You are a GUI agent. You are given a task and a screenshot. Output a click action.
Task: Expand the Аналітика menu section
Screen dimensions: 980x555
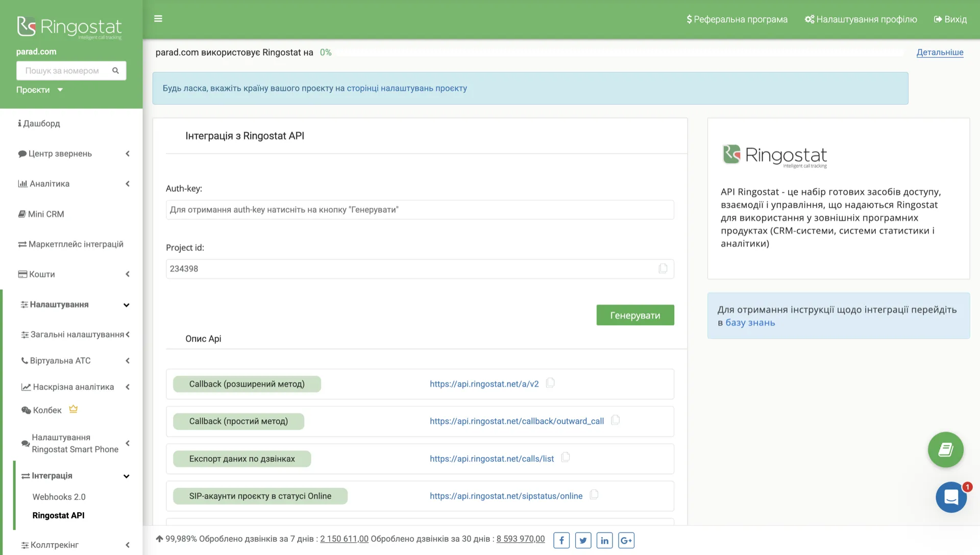coord(73,184)
